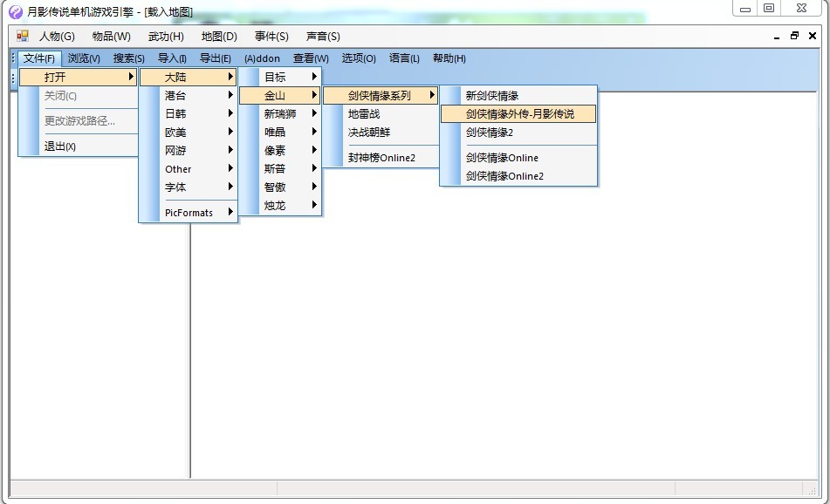The height and width of the screenshot is (504, 830).
Task: Select 地雷战 from the menu
Action: click(380, 113)
